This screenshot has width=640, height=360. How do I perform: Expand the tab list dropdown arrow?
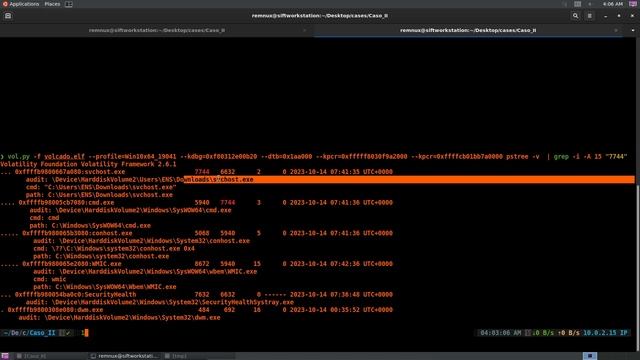(633, 30)
